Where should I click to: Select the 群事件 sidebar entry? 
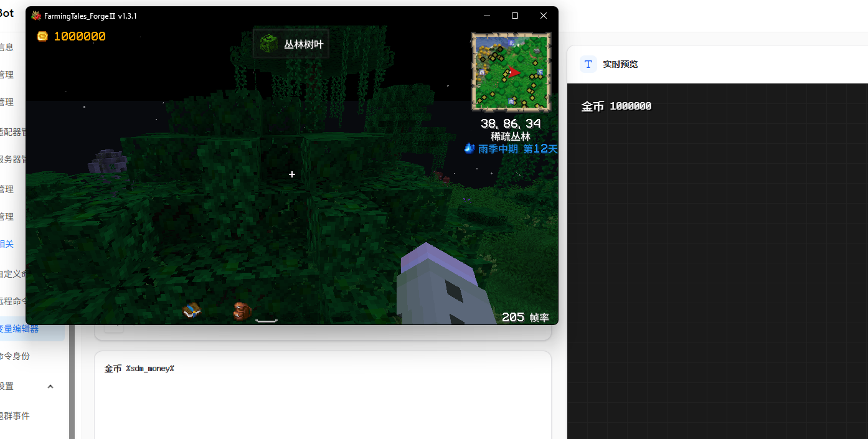pyautogui.click(x=15, y=416)
